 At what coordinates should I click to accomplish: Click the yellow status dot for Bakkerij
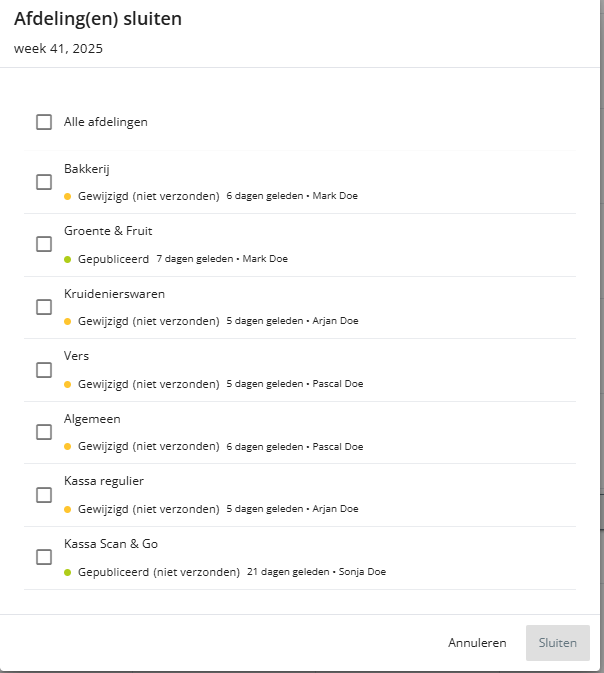(68, 196)
